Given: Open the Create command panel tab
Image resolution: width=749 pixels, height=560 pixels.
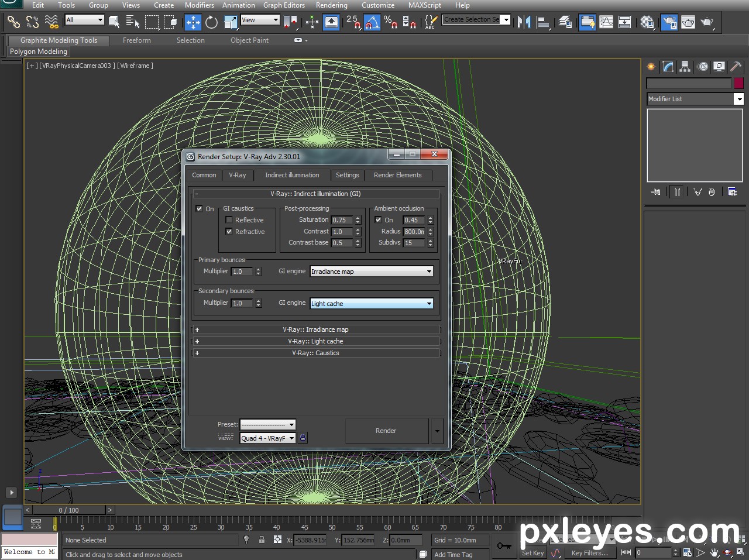Looking at the screenshot, I should (651, 67).
